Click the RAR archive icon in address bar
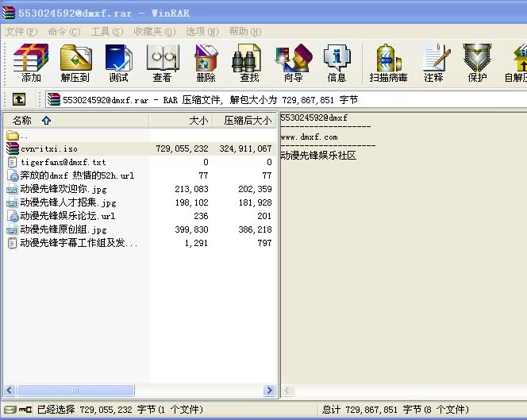This screenshot has width=527, height=420. 53,99
